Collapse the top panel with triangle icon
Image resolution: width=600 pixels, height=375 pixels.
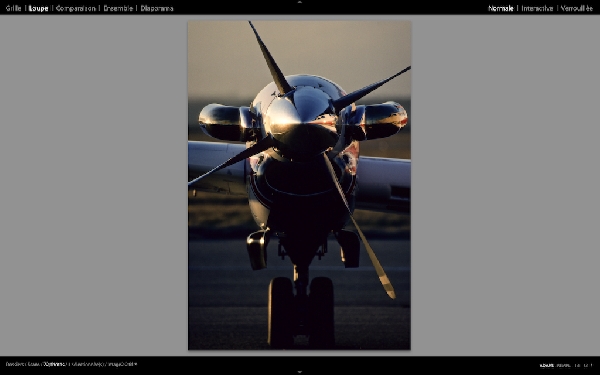[300, 2]
